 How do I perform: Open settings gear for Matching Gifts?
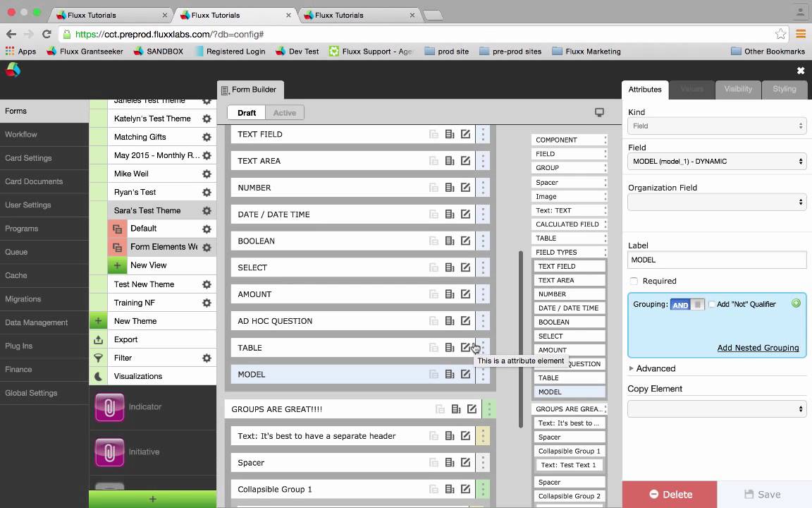click(x=207, y=138)
